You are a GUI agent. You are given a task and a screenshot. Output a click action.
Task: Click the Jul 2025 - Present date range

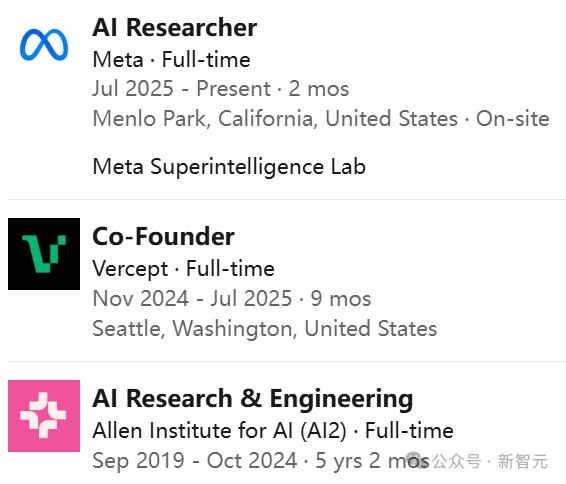(181, 88)
